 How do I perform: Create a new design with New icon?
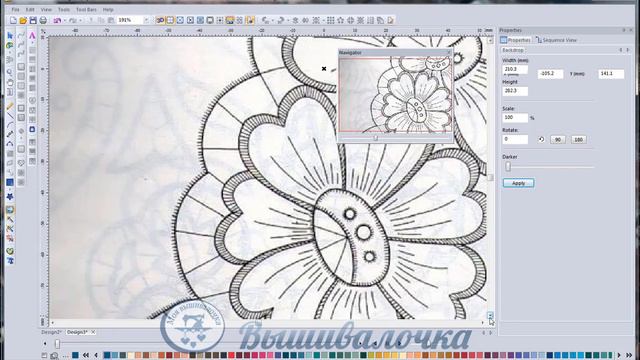13,20
